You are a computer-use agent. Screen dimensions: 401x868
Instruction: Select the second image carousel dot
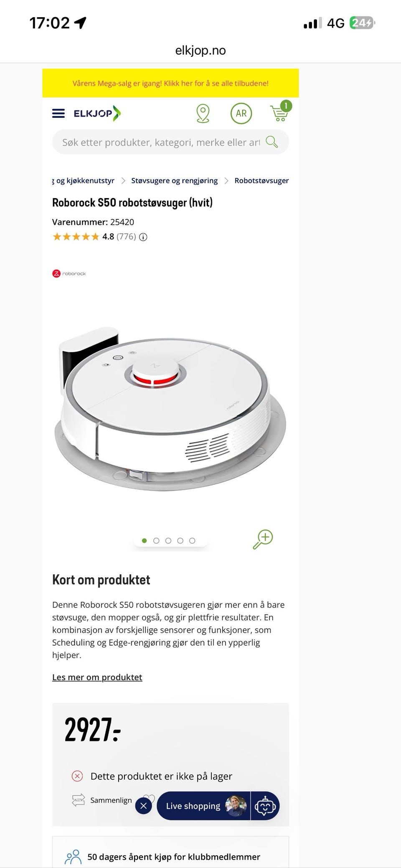[x=156, y=540]
